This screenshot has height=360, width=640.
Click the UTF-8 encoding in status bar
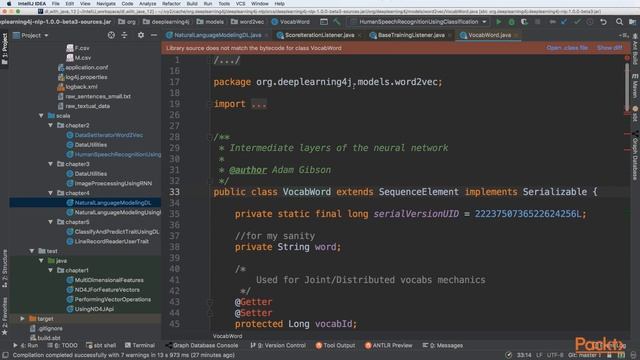(555, 355)
